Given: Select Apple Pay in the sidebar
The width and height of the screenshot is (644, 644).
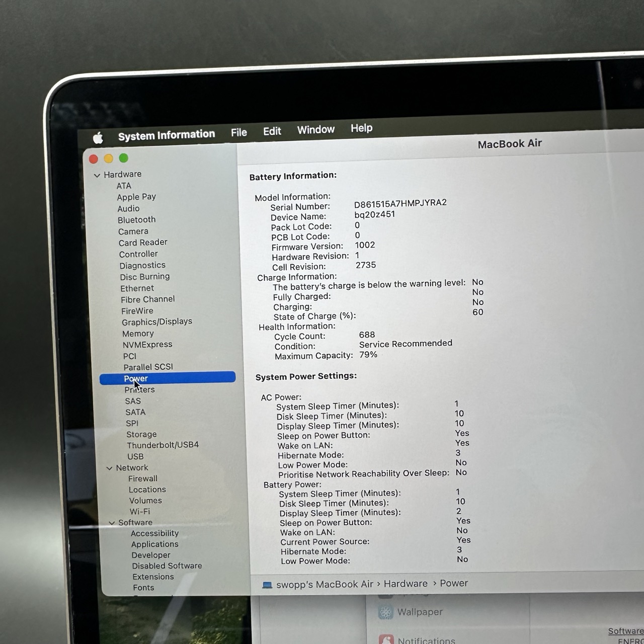Looking at the screenshot, I should (136, 197).
